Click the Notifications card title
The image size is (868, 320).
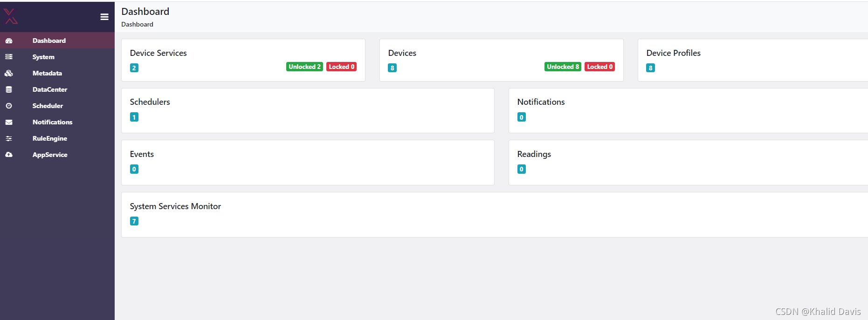point(541,102)
